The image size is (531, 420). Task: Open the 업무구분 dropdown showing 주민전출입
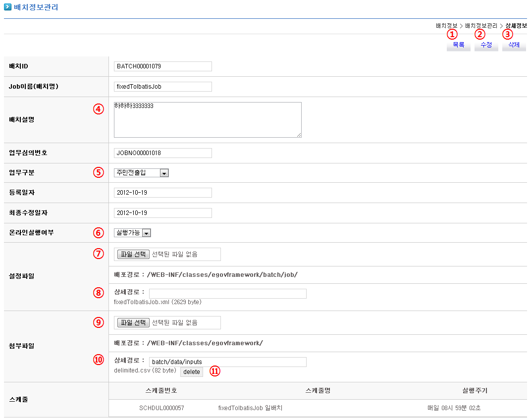[x=141, y=173]
